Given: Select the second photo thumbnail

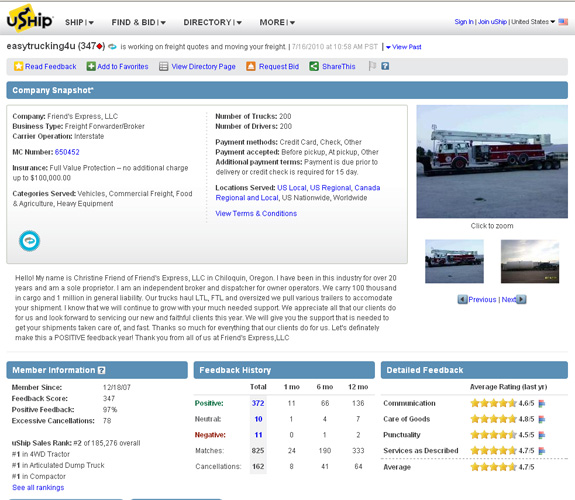Looking at the screenshot, I should (x=530, y=262).
